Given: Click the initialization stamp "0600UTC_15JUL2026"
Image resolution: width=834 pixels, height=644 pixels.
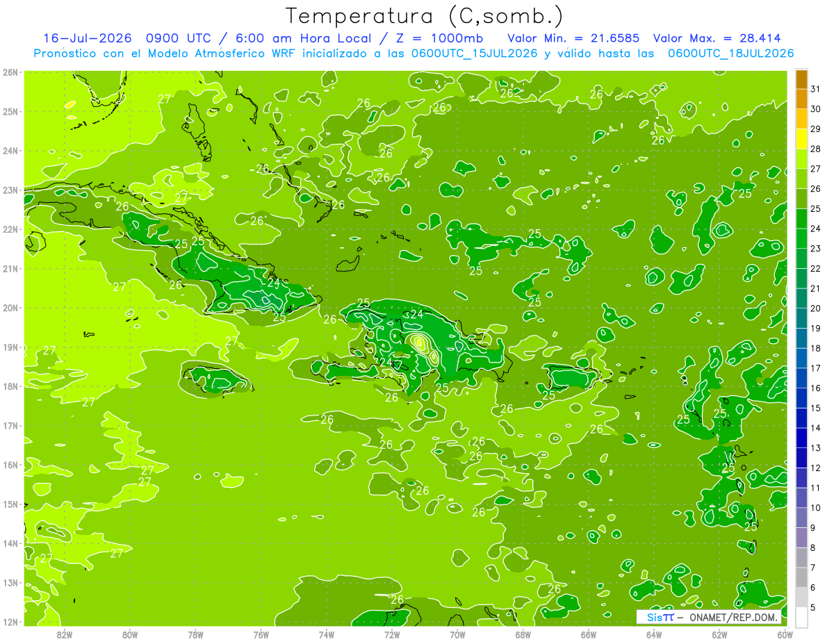Looking at the screenshot, I should pyautogui.click(x=474, y=53).
